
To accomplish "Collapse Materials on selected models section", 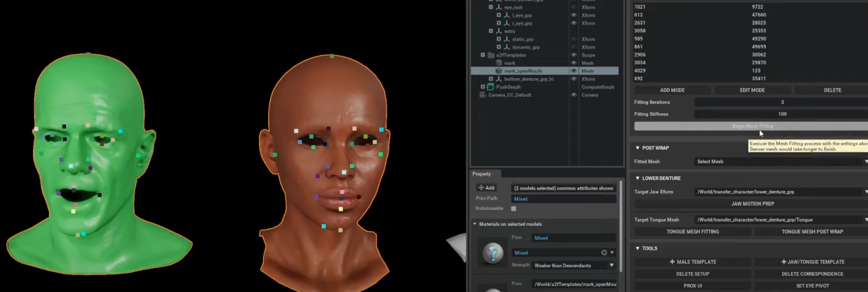I will 475,224.
